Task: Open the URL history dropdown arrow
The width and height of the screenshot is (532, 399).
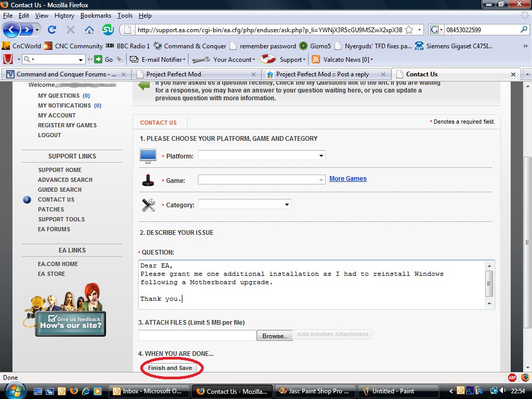Action: [x=419, y=30]
